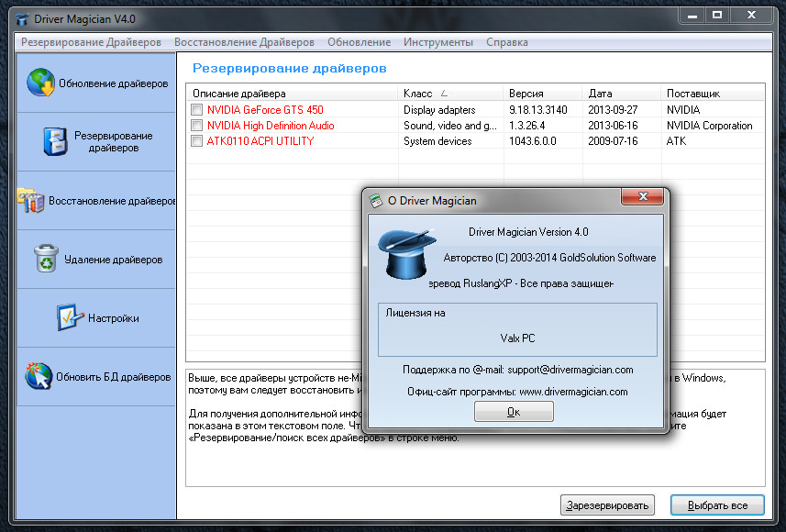This screenshot has width=786, height=532.
Task: Check the NVIDIA GeForce GTS 450 checkbox
Action: [x=196, y=110]
